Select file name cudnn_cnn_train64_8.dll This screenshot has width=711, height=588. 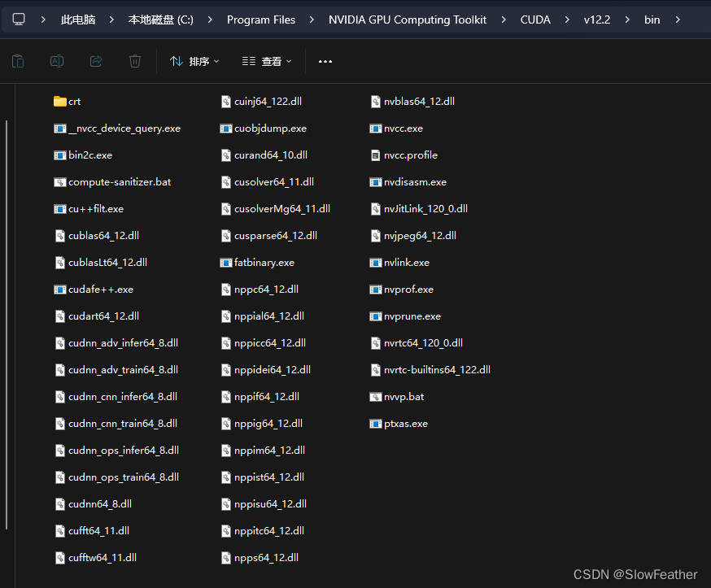click(122, 424)
